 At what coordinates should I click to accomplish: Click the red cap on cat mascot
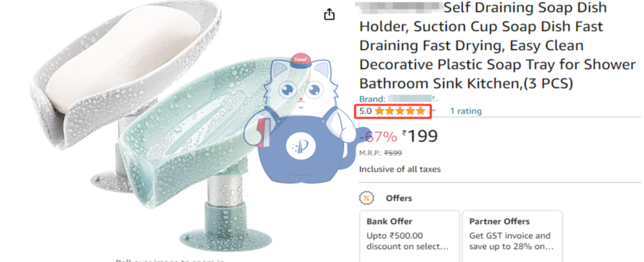pyautogui.click(x=300, y=60)
